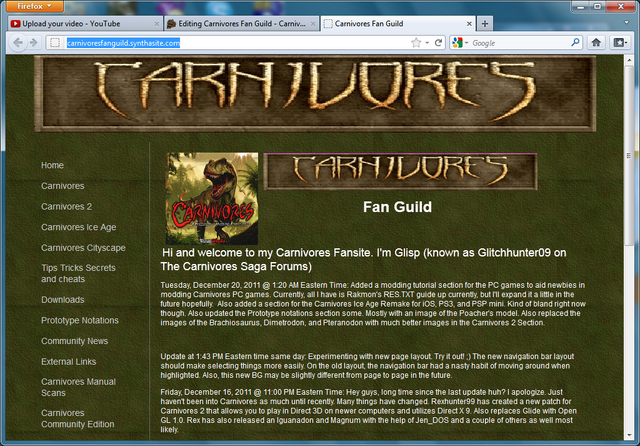Image resolution: width=640 pixels, height=446 pixels.
Task: Close the active Carnivores Fan Guild tab
Action: (x=469, y=24)
